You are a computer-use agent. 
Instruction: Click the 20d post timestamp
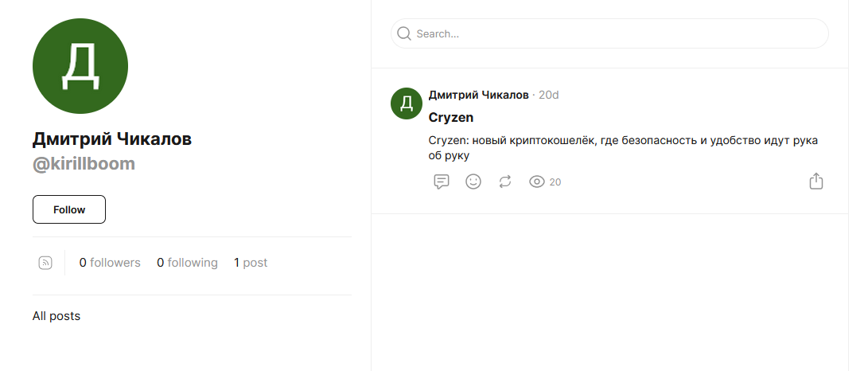click(549, 95)
